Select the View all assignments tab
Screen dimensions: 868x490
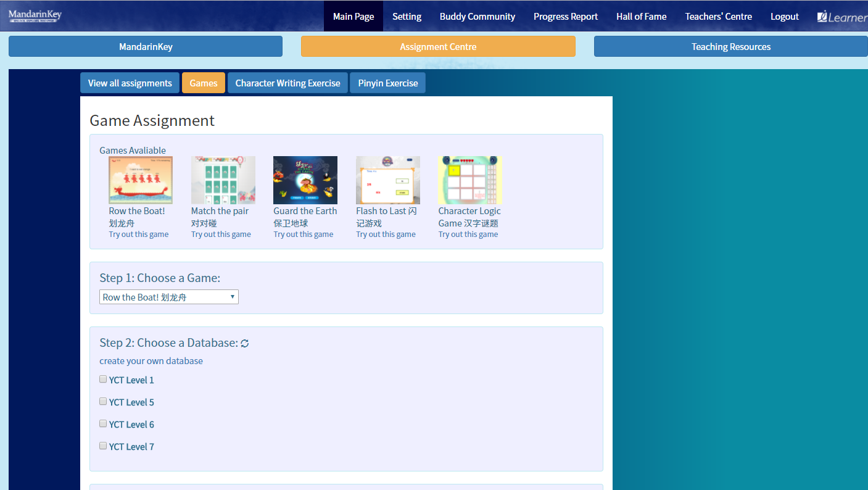point(130,83)
